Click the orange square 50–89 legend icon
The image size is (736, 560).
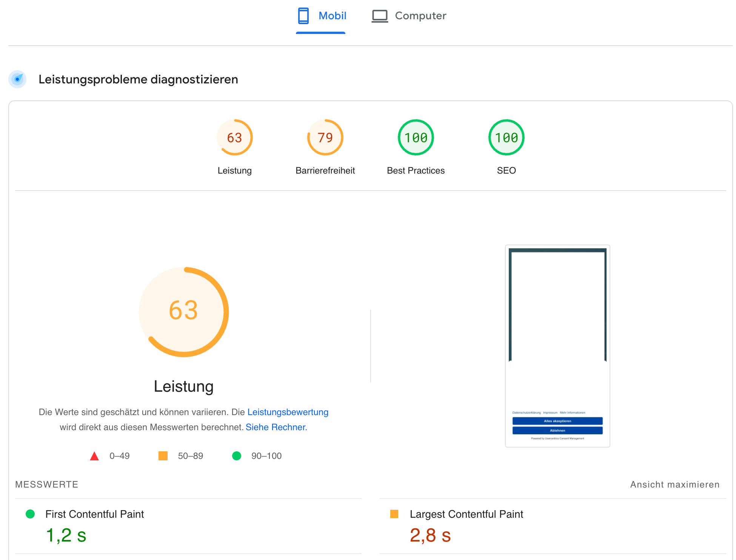pyautogui.click(x=163, y=456)
